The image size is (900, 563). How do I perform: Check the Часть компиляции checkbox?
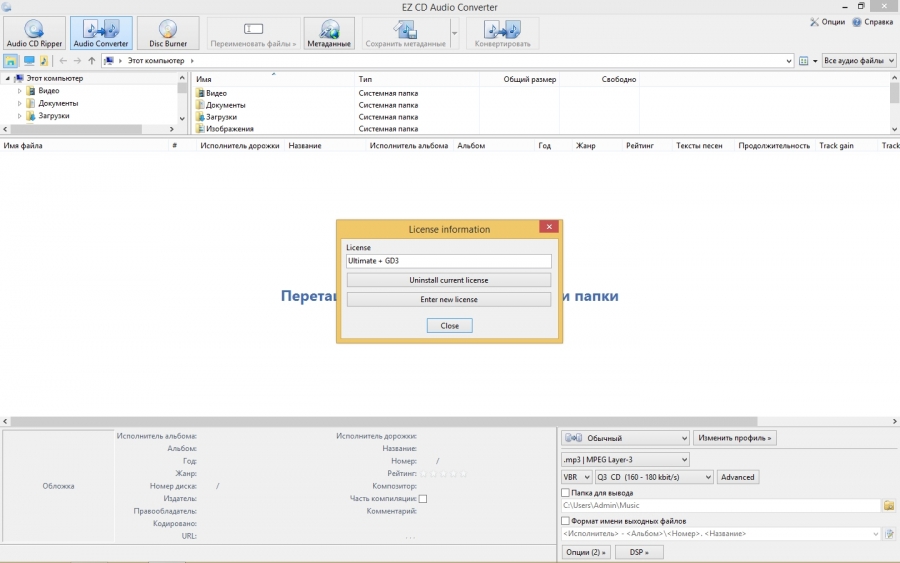coord(423,498)
